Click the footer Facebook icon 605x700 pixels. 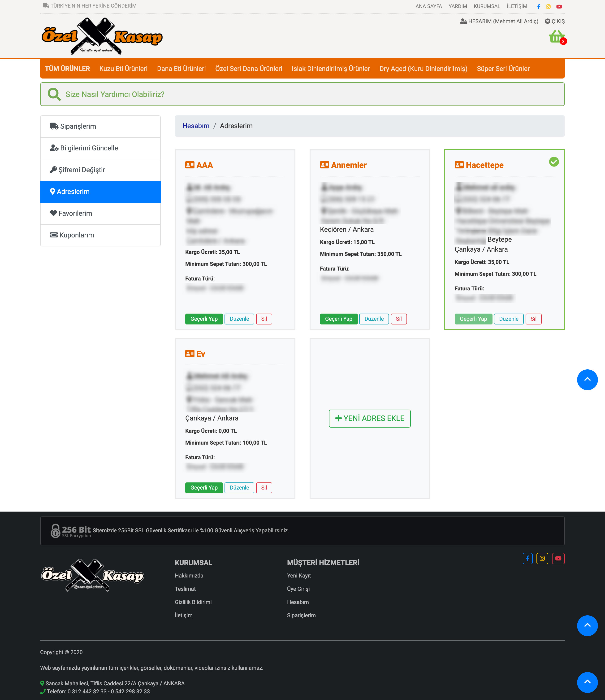pos(527,558)
